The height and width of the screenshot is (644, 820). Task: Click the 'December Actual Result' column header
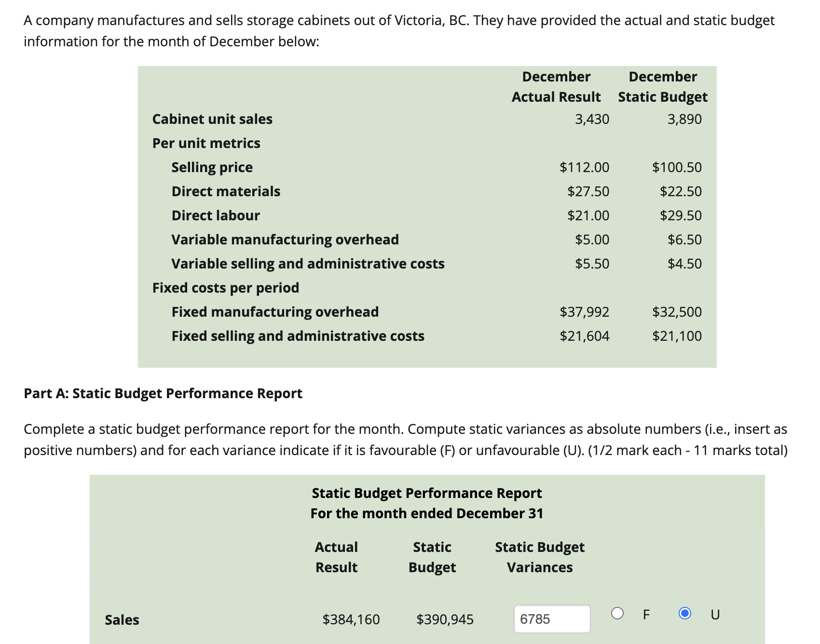pyautogui.click(x=556, y=87)
